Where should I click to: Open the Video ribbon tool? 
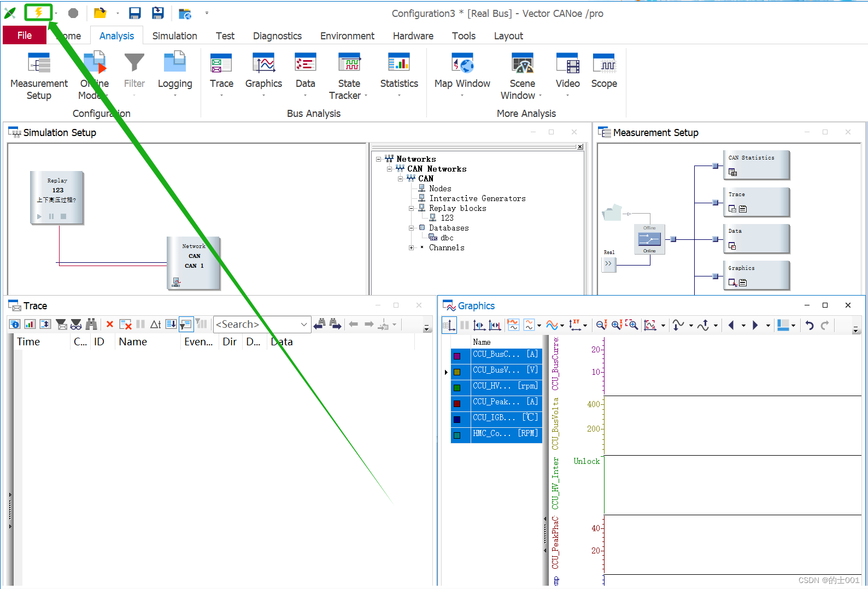coord(567,75)
